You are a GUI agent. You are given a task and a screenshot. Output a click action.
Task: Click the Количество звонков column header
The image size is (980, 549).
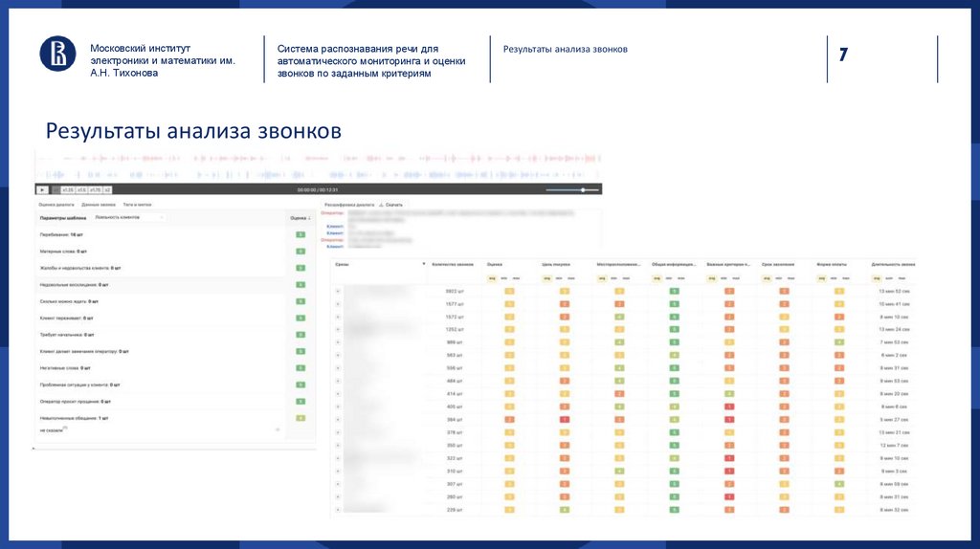click(x=453, y=264)
